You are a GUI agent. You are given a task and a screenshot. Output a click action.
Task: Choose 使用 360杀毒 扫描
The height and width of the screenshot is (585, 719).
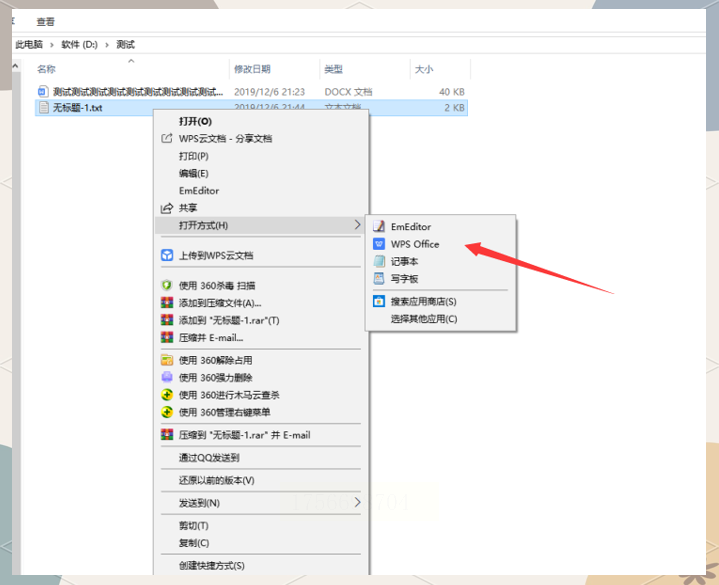coord(217,286)
